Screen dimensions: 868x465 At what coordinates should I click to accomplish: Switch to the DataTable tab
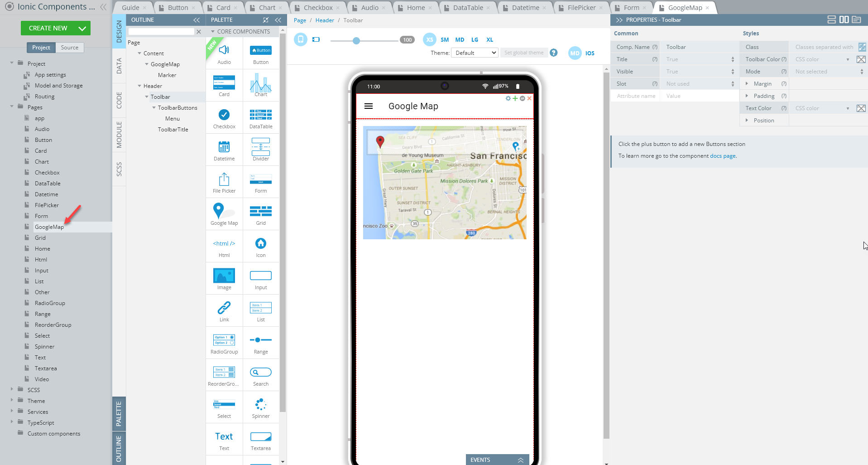(468, 8)
